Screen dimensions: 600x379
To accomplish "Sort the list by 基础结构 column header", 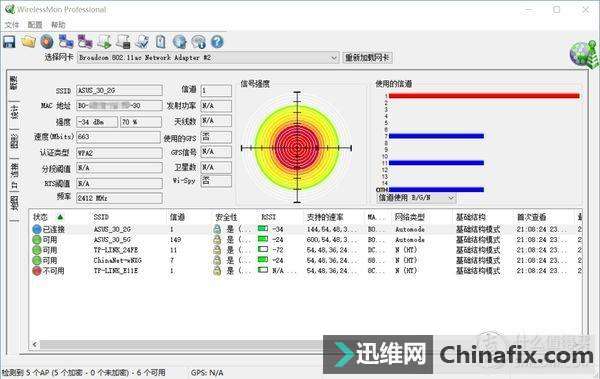I will tap(470, 217).
